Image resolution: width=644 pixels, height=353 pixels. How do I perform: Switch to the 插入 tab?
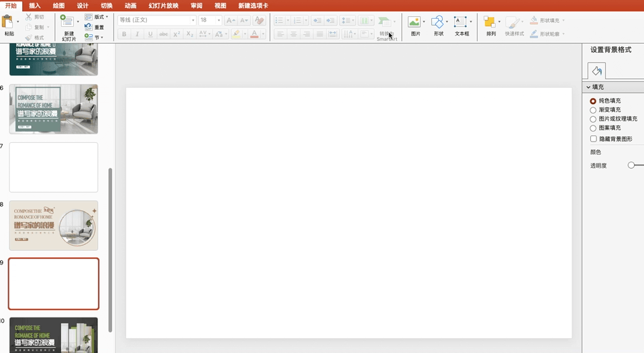coord(35,5)
